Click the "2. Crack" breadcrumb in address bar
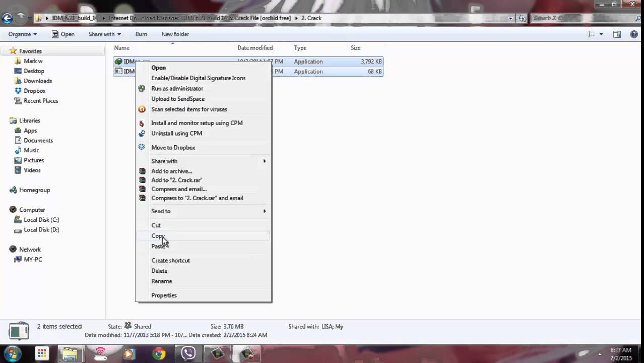644x363 pixels. 311,18
